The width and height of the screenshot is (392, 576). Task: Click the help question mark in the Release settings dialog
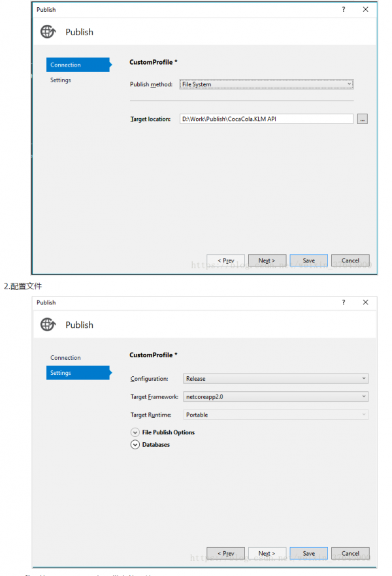[x=344, y=302]
